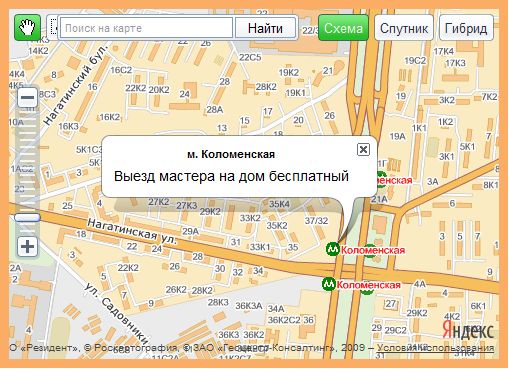Image resolution: width=510 pixels, height=369 pixels.
Task: Click house number 1К1
Action: (x=419, y=128)
